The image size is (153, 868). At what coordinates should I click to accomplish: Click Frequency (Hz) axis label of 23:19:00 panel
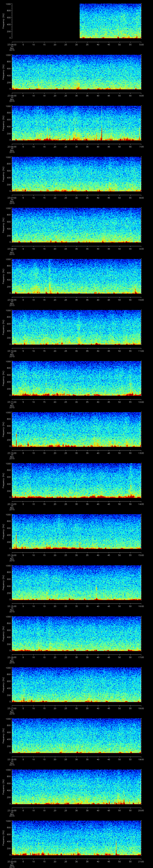(3, 786)
